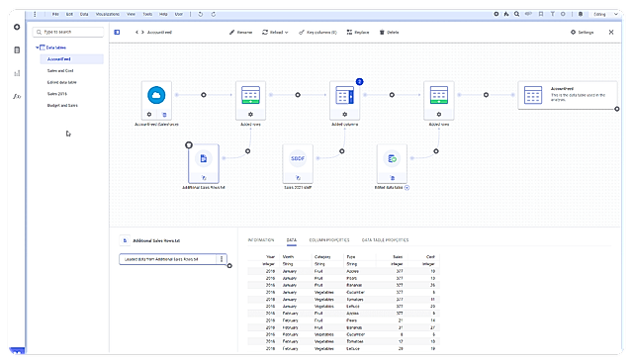Open gear settings of first Added rows
This screenshot has height=364, width=633.
click(x=250, y=115)
